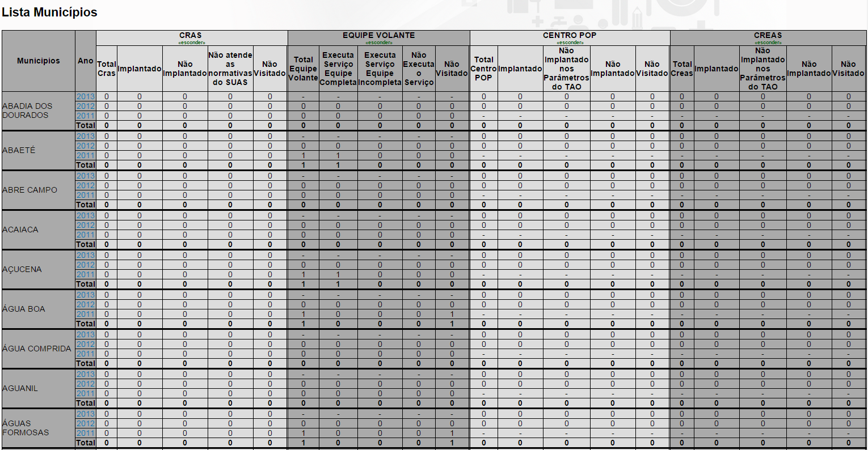The image size is (868, 450).
Task: Select the 2012 link for ABRE CAMPO
Action: (86, 186)
